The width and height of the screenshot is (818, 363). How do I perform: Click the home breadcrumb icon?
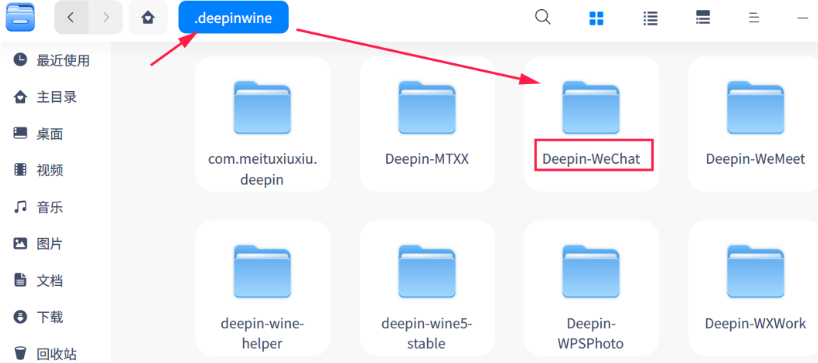click(x=148, y=18)
